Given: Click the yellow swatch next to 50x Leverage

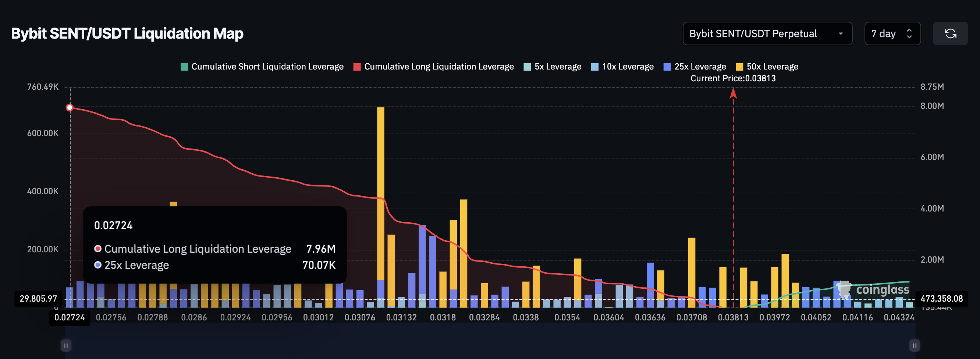Looking at the screenshot, I should pyautogui.click(x=739, y=66).
